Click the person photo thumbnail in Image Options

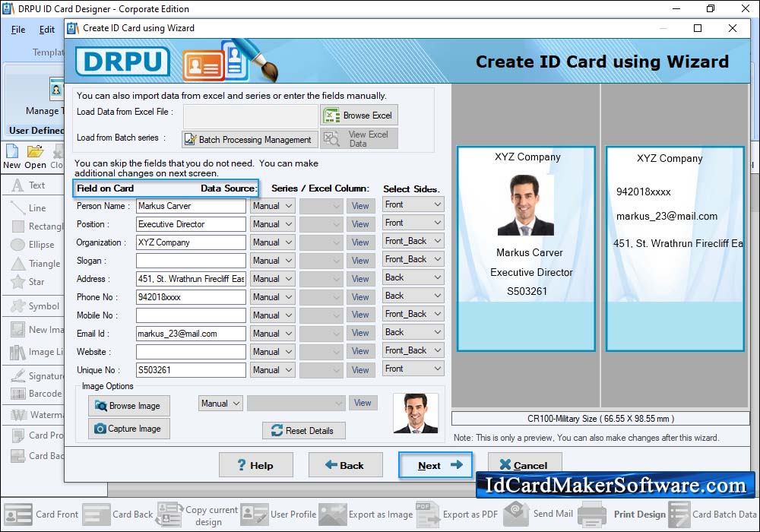point(416,413)
